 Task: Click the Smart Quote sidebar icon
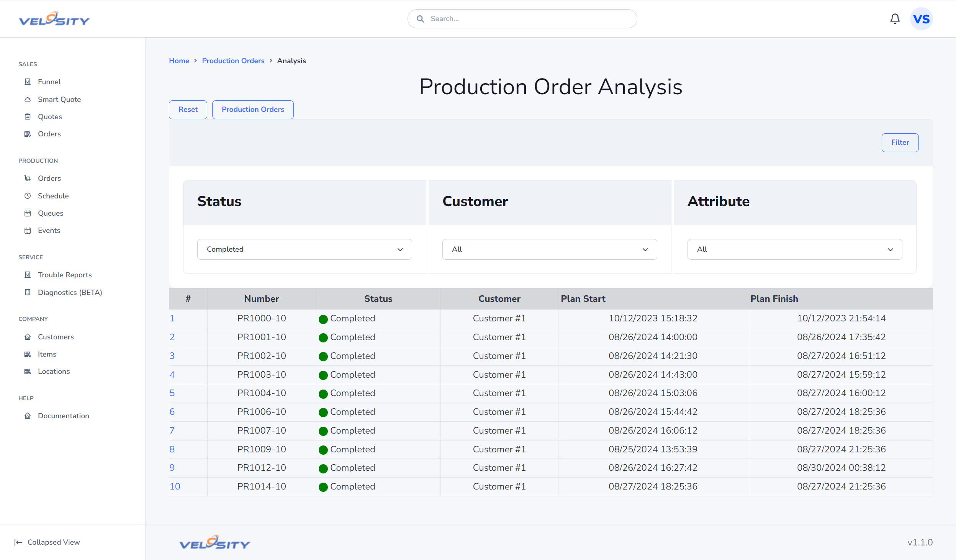[x=28, y=99]
